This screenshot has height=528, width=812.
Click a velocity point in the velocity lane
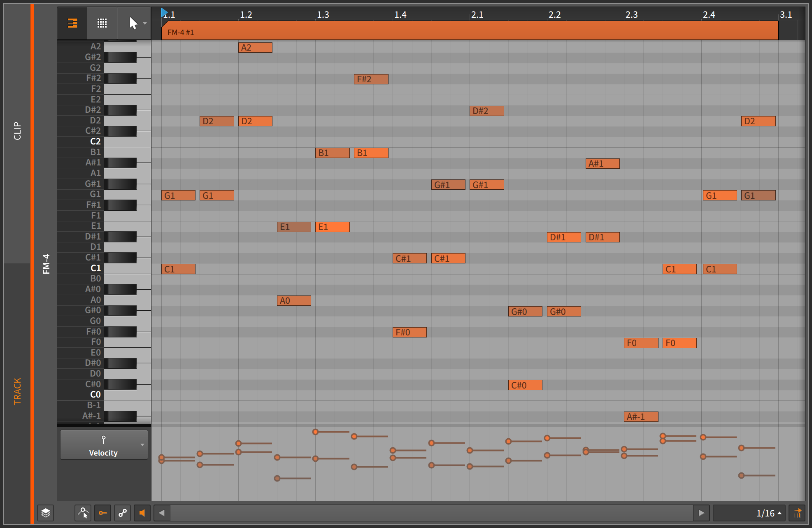[x=316, y=432]
